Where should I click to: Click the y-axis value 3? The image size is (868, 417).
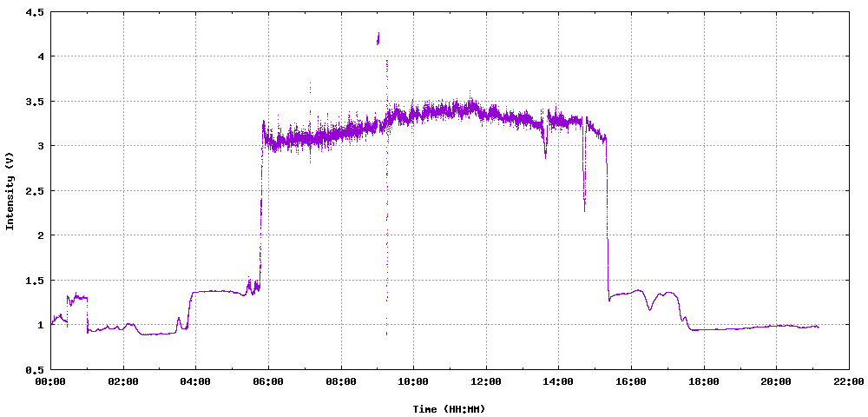click(x=41, y=146)
